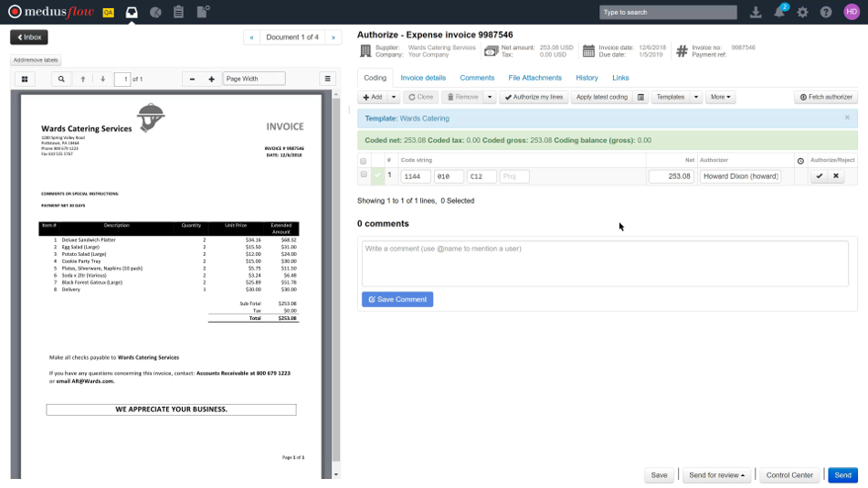
Task: Click the Add line button
Action: tap(373, 97)
